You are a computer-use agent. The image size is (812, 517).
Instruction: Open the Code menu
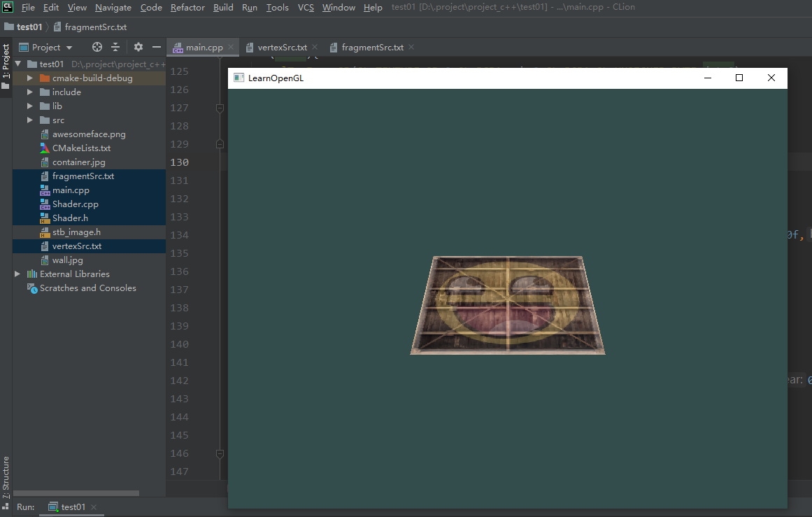pos(151,7)
